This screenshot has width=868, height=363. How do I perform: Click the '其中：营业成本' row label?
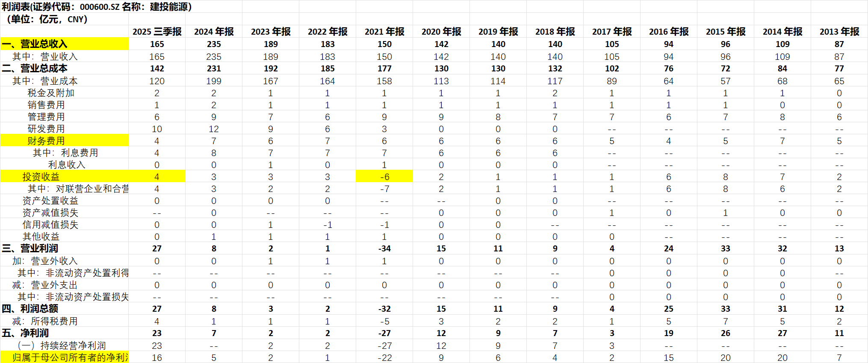point(45,81)
